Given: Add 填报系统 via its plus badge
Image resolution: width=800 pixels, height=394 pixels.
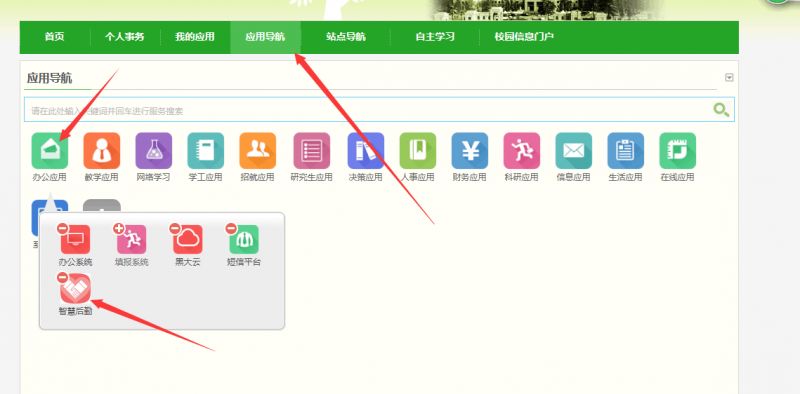Looking at the screenshot, I should [118, 229].
